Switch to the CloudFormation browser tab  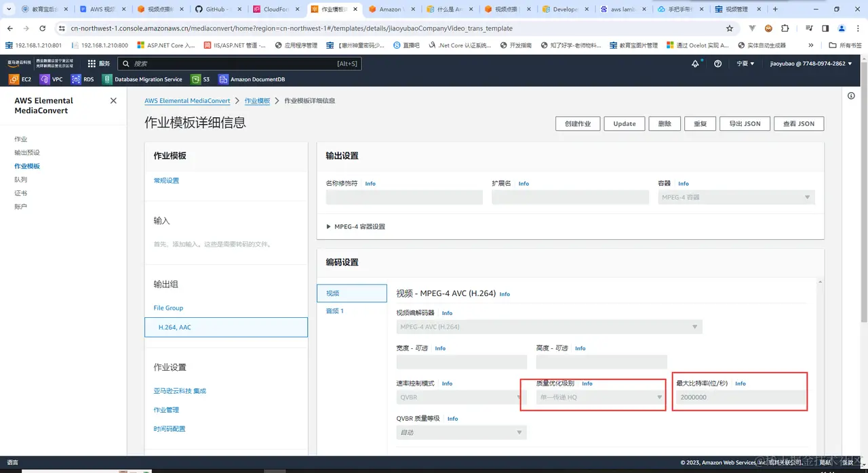(x=276, y=9)
